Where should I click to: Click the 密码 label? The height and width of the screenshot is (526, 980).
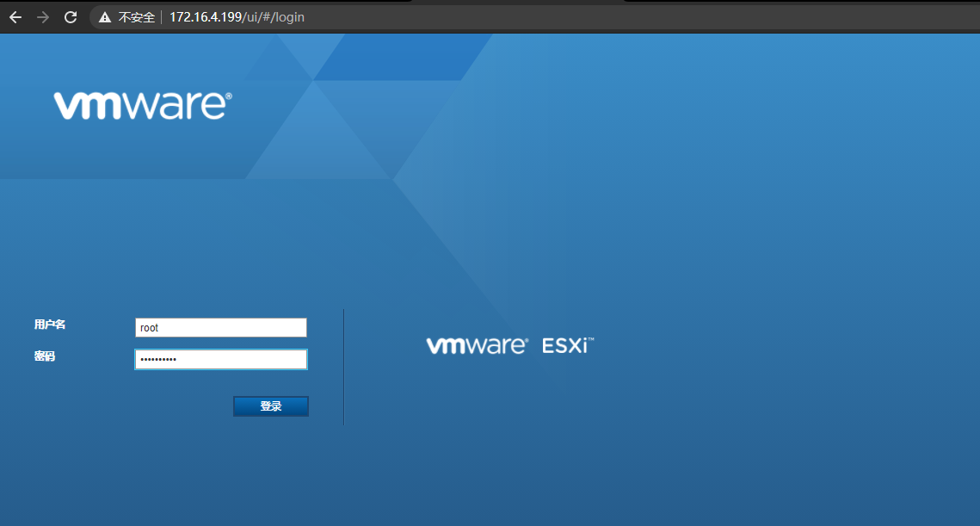point(45,356)
